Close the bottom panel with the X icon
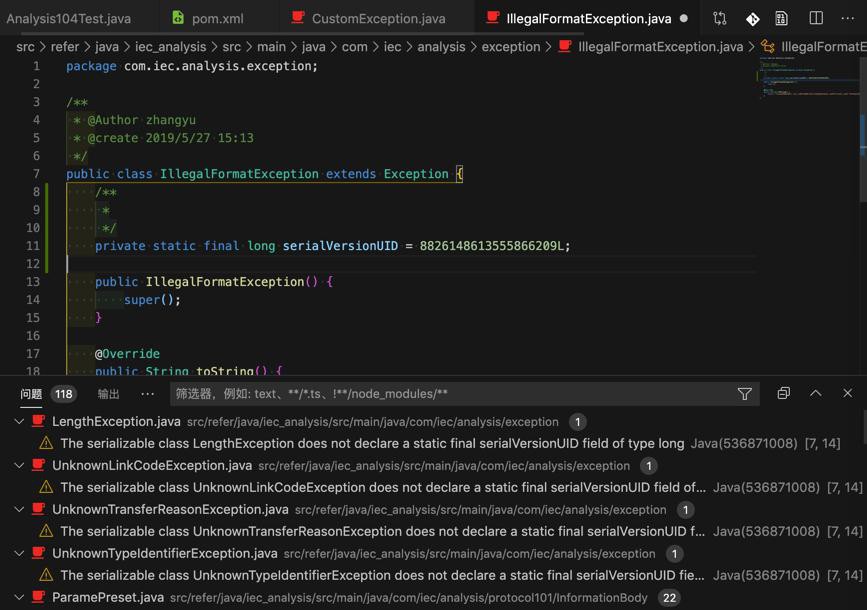The height and width of the screenshot is (610, 867). pyautogui.click(x=847, y=394)
